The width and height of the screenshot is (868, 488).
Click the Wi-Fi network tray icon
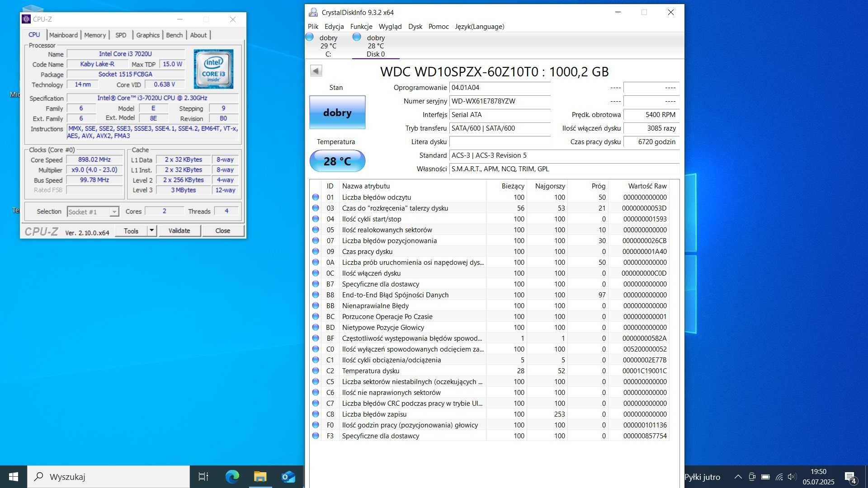coord(779,477)
